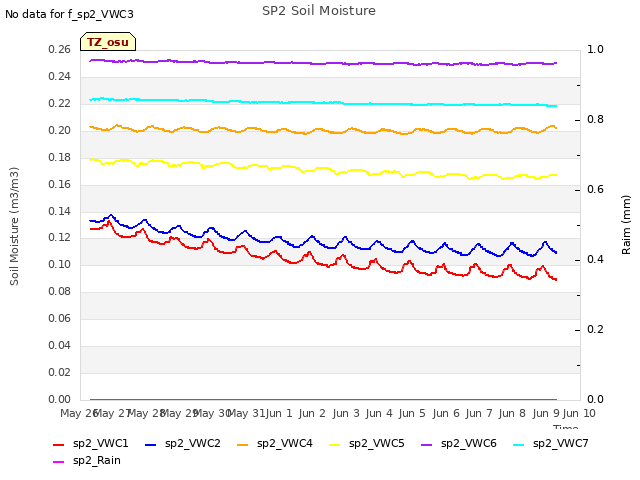Click the yellow sp2_VWC5 legend color marker
Image resolution: width=640 pixels, height=480 pixels.
pos(335,444)
